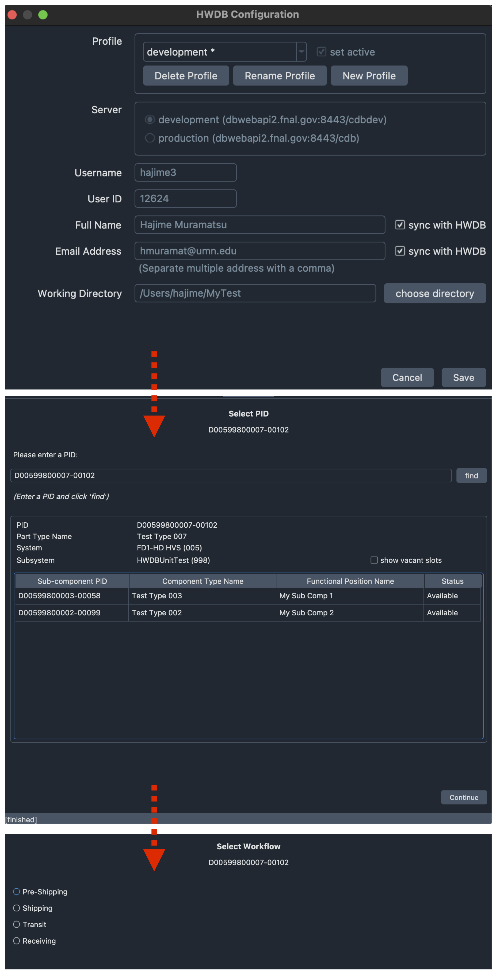The image size is (500, 980).
Task: Click the green zoom window button
Action: tap(43, 14)
